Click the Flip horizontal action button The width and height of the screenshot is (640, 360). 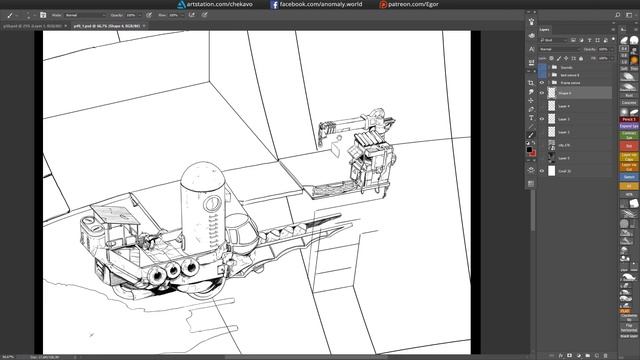pos(629,327)
